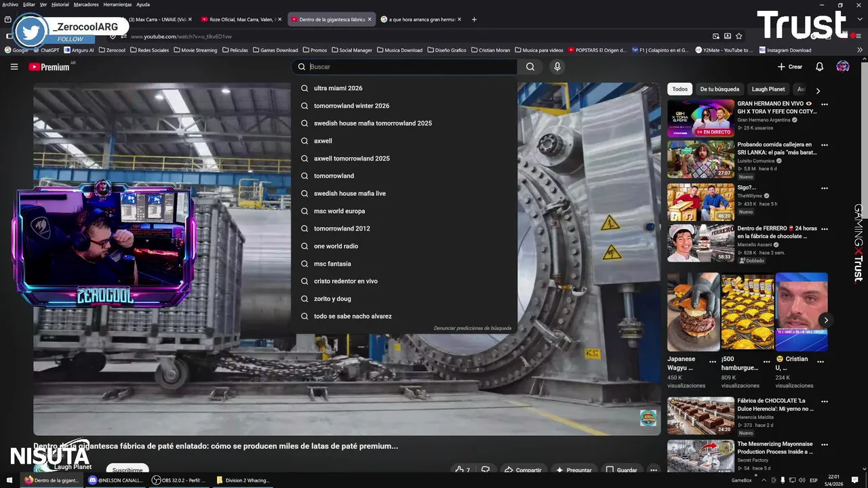The width and height of the screenshot is (868, 488).
Task: Select suggestion 'swedish house mafia tomorrowland 2025'
Action: pyautogui.click(x=404, y=123)
